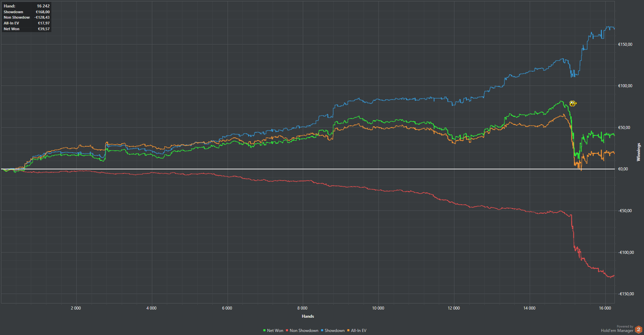The image size is (644, 335).
Task: Click the Non Showdown label in the stats box
Action: [17, 17]
